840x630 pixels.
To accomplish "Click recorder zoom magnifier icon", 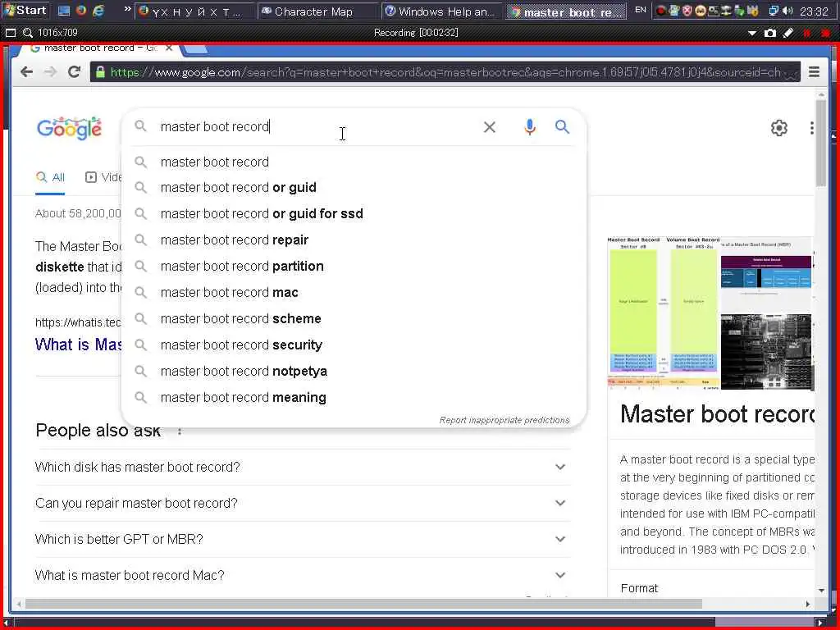I will [28, 33].
